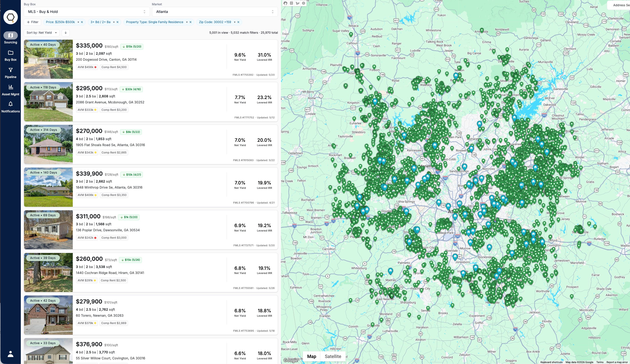This screenshot has height=364, width=630.
Task: Click the green pin near Worthville
Action: pos(572,297)
